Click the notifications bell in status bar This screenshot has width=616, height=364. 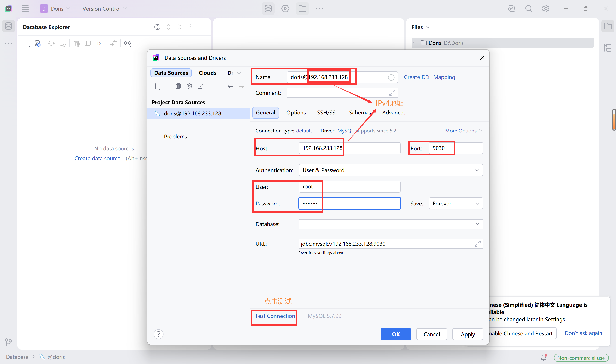point(543,357)
